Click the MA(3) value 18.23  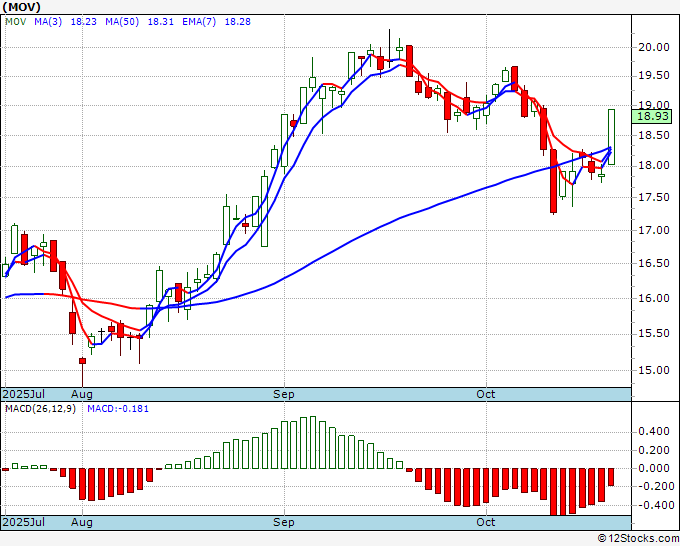[83, 22]
